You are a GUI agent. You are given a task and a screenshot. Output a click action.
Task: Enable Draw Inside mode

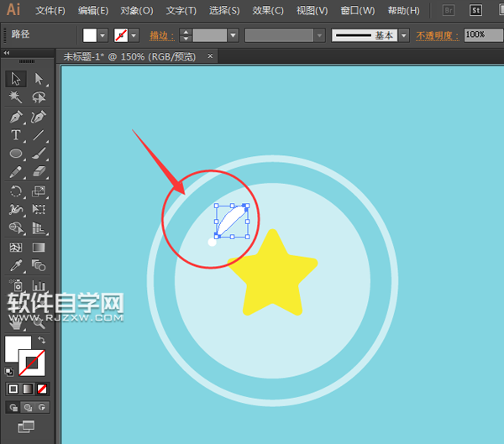pyautogui.click(x=42, y=407)
